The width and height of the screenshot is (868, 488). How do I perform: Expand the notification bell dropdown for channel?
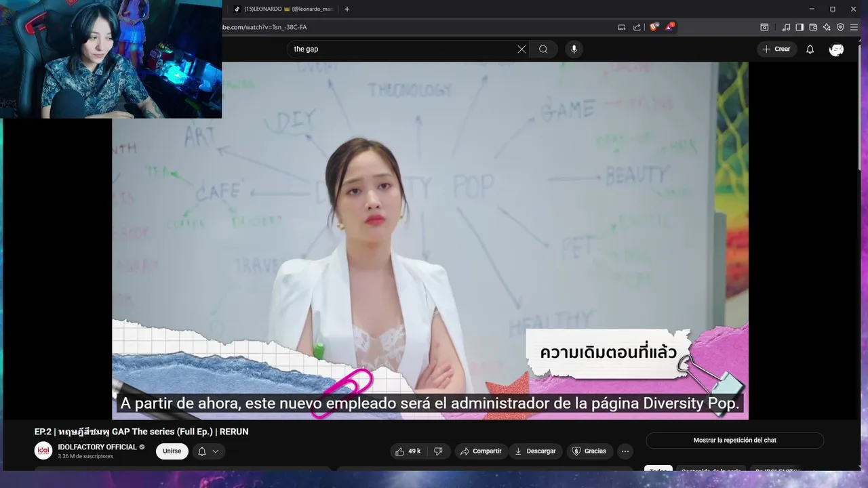click(209, 451)
